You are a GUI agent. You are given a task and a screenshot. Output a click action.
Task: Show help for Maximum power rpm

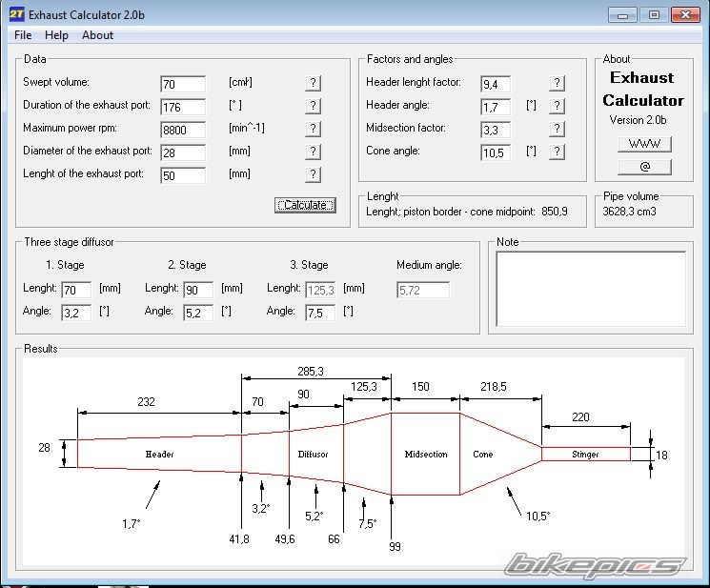click(x=313, y=129)
